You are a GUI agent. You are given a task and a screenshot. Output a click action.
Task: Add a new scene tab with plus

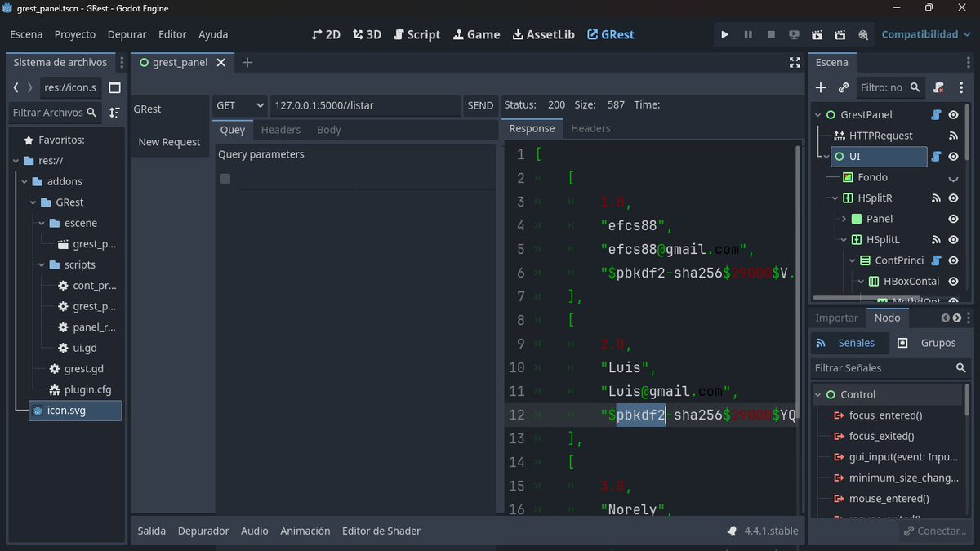[x=247, y=62]
